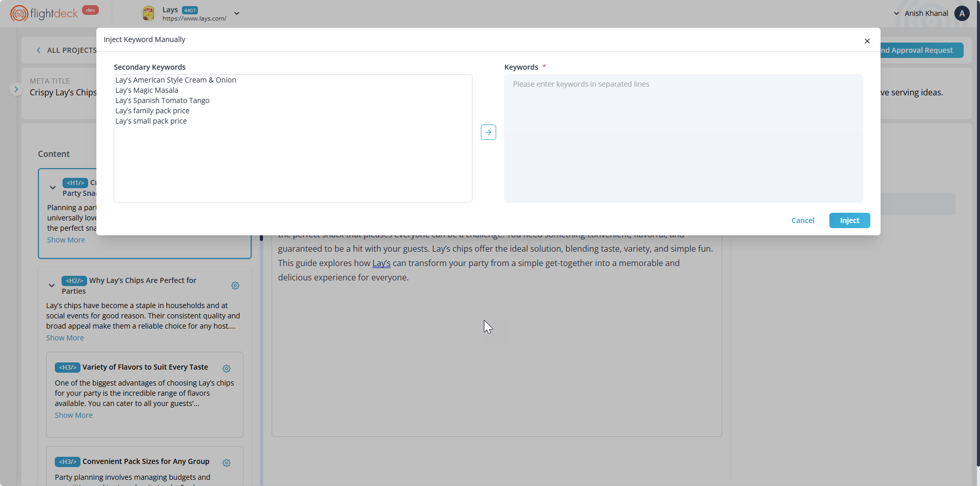Click the Lays brand logo thumbnail
The height and width of the screenshot is (486, 980).
click(149, 13)
